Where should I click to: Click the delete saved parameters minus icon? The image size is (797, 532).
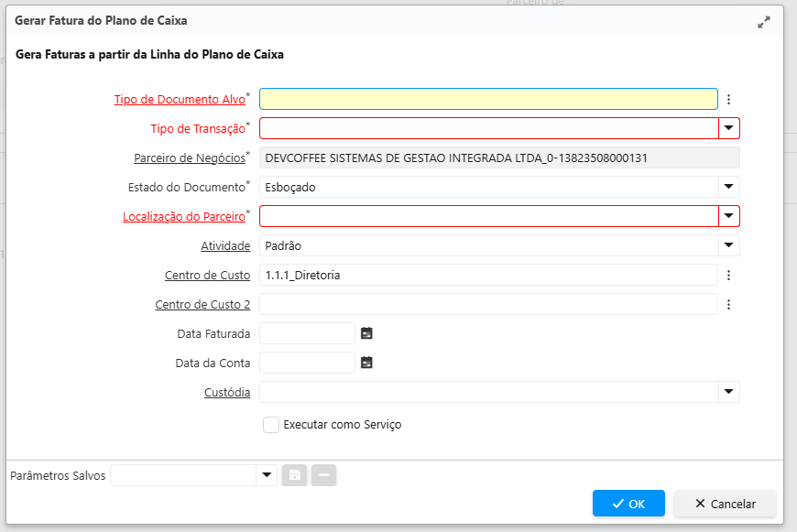[x=323, y=475]
